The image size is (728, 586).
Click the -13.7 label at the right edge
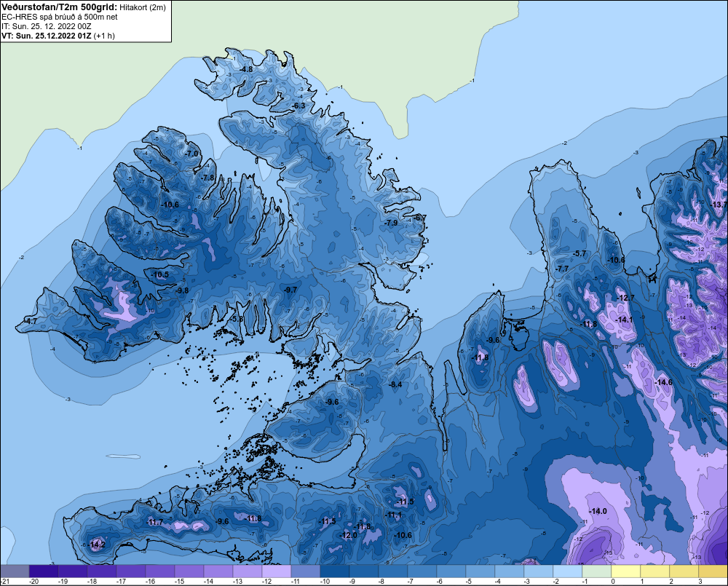pos(719,205)
